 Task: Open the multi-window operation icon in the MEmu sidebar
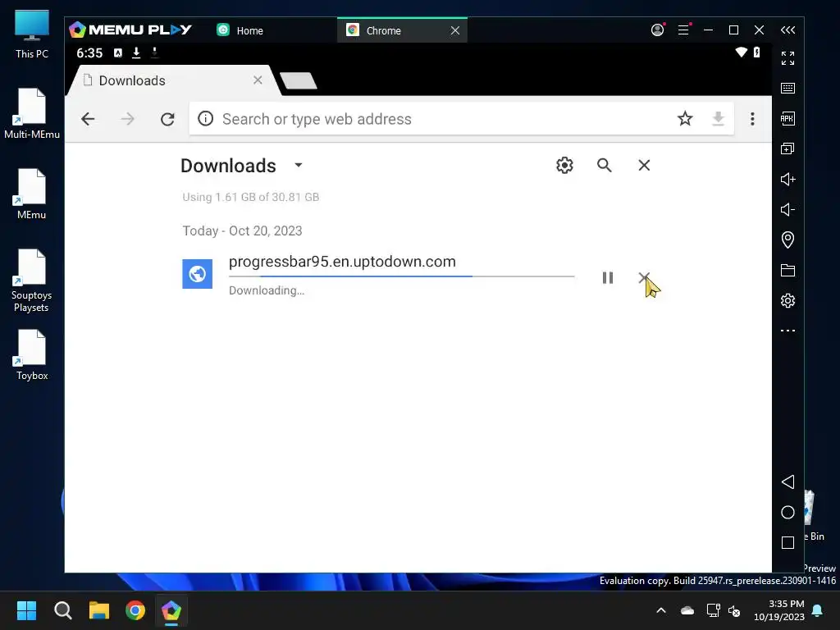(787, 148)
